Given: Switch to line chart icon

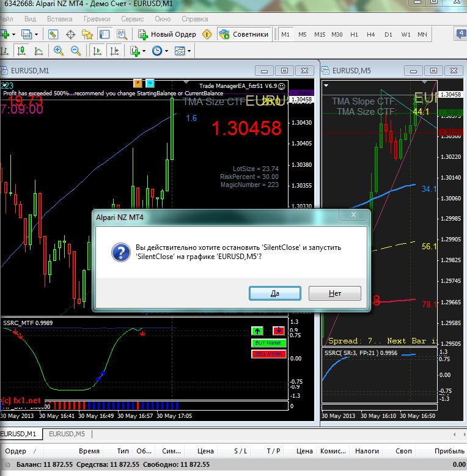Looking at the screenshot, I should [39, 51].
